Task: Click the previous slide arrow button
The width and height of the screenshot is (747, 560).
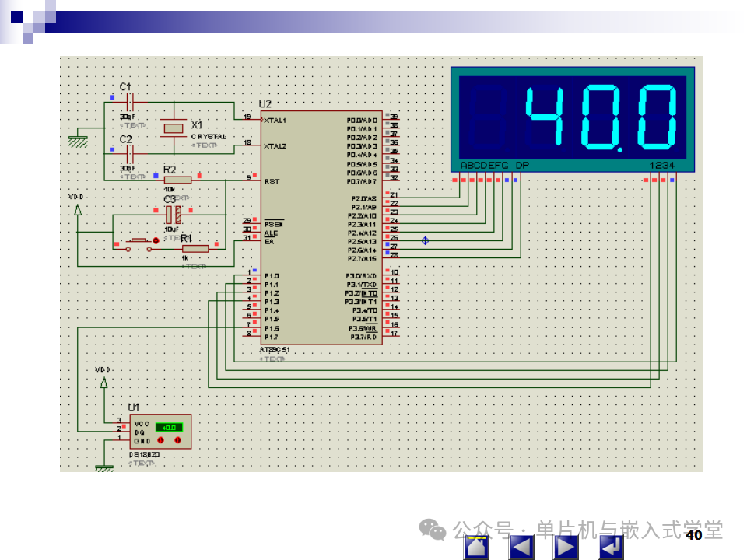Action: coord(521,547)
